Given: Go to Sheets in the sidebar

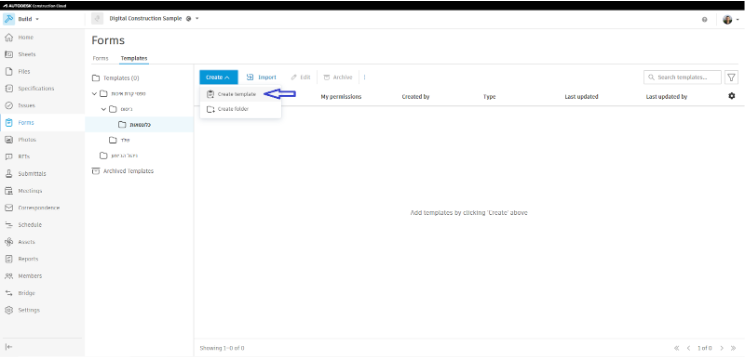Looking at the screenshot, I should point(27,54).
